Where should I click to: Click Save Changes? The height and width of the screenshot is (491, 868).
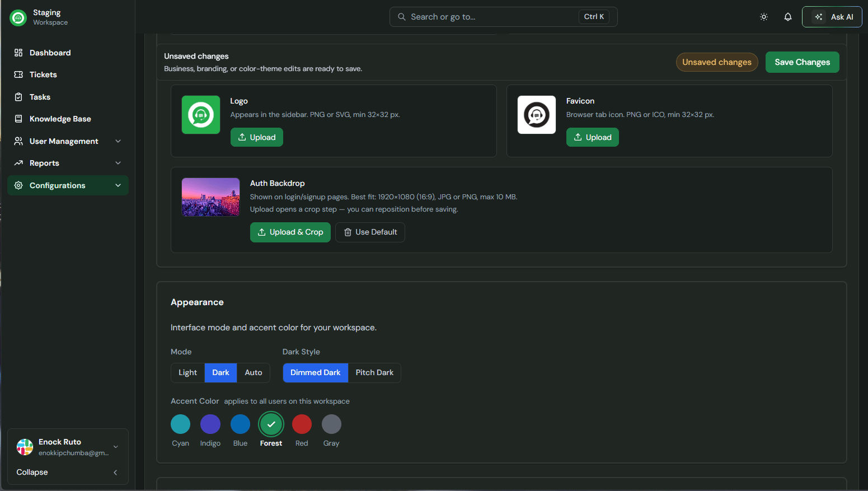tap(802, 62)
